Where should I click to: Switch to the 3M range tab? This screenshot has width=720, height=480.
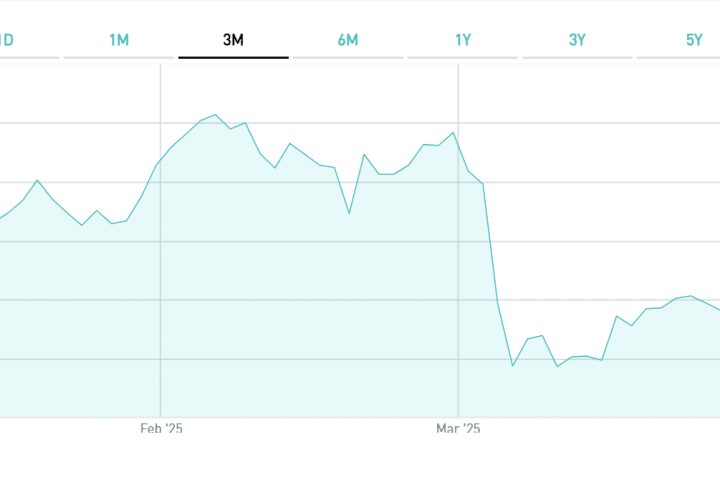234,40
